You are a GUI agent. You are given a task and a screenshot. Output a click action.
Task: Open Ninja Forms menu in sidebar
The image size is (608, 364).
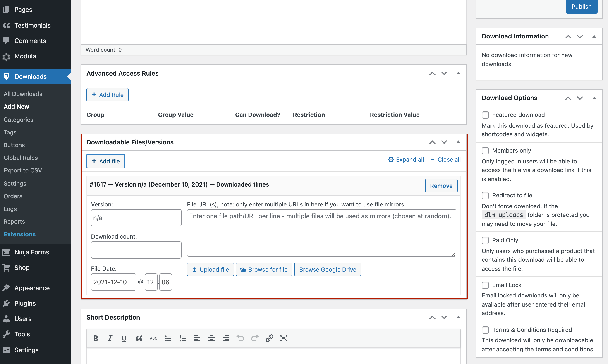32,252
